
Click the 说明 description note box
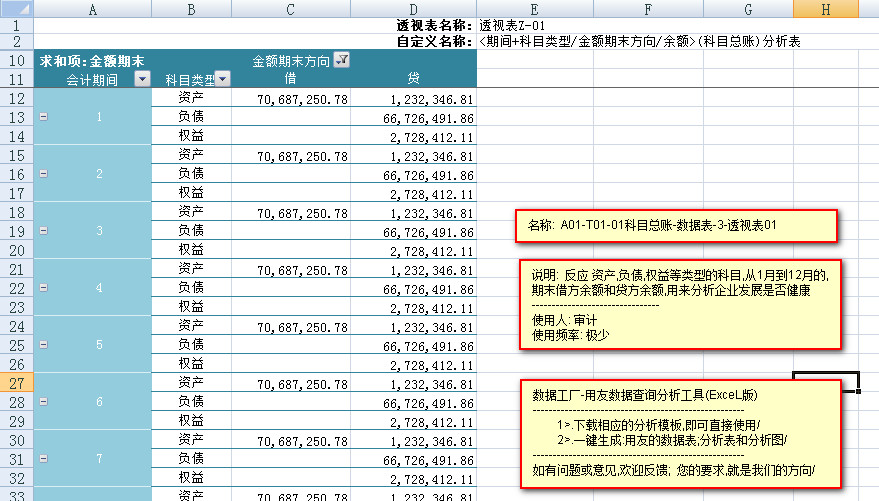pyautogui.click(x=680, y=304)
